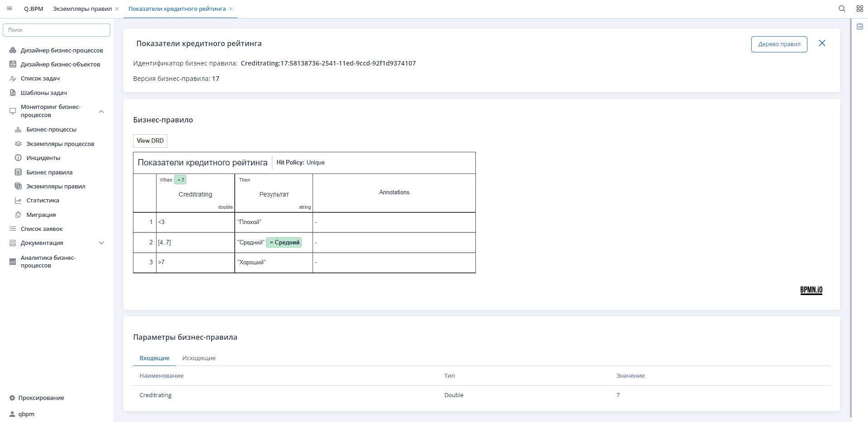This screenshot has width=868, height=422.
Task: Click the Список задач icon
Action: point(13,78)
